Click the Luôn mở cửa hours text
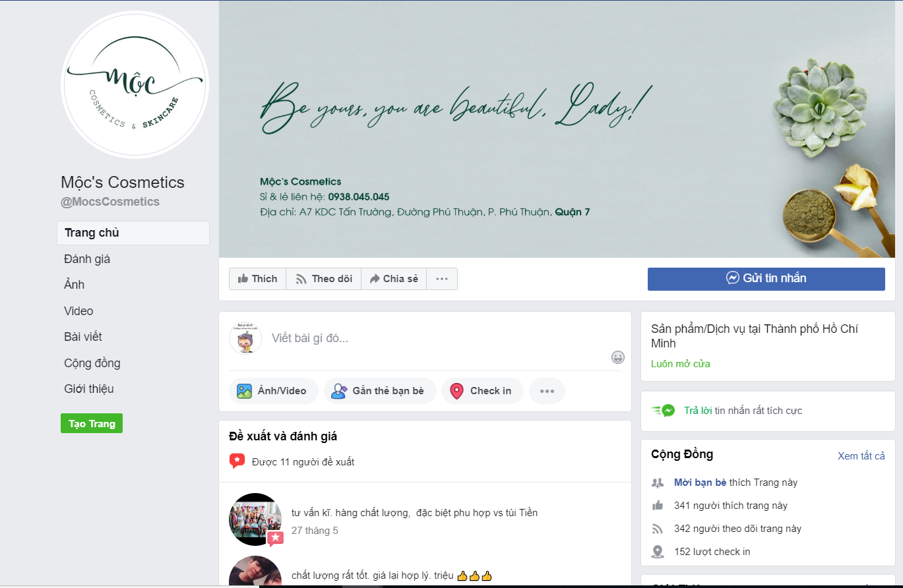 tap(681, 364)
